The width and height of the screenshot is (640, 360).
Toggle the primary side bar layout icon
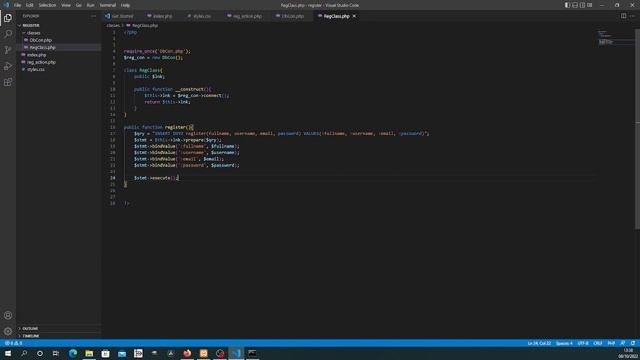(x=567, y=5)
